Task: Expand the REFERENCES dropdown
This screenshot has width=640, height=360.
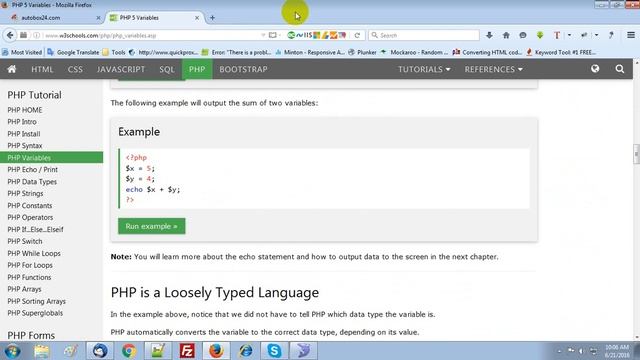Action: (493, 69)
